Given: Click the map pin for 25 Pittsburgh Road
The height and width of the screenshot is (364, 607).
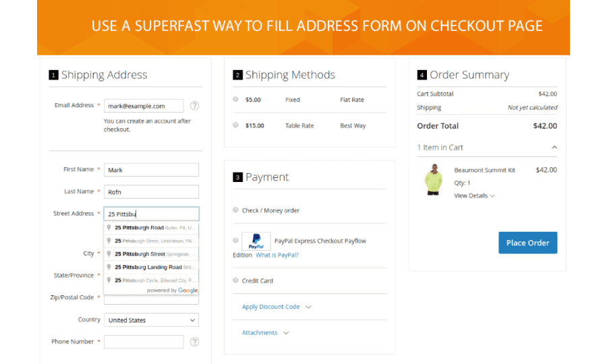Looking at the screenshot, I should click(109, 228).
